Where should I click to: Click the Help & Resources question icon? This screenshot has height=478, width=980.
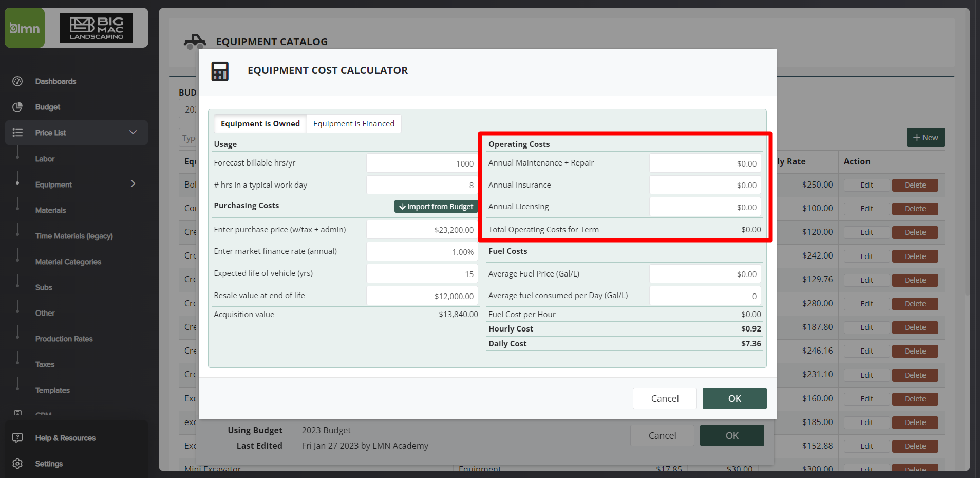(x=17, y=438)
